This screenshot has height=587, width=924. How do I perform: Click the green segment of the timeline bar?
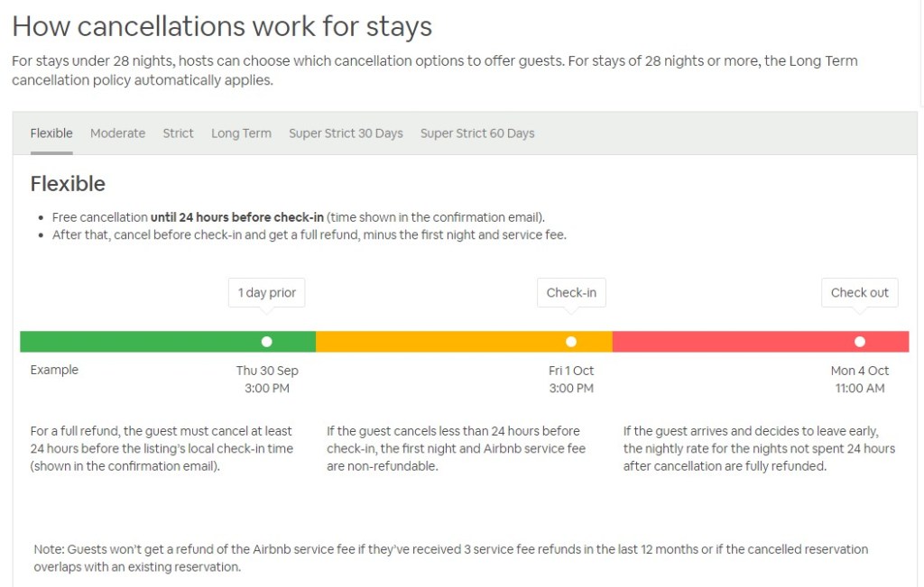pyautogui.click(x=135, y=342)
